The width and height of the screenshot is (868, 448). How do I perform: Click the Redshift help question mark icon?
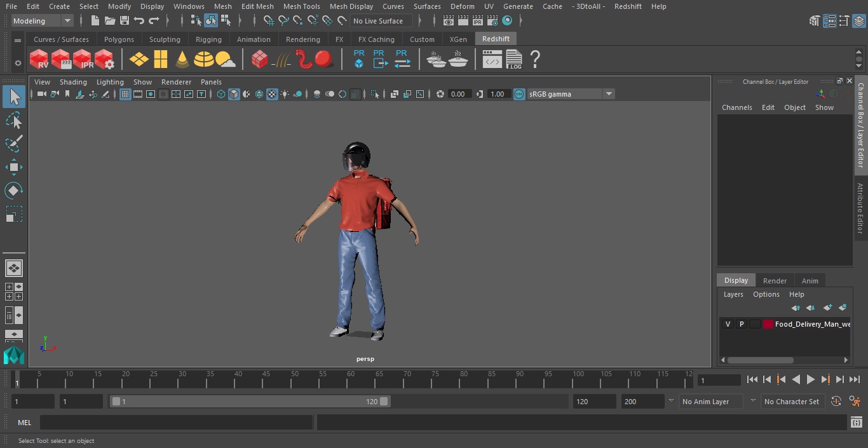point(535,60)
